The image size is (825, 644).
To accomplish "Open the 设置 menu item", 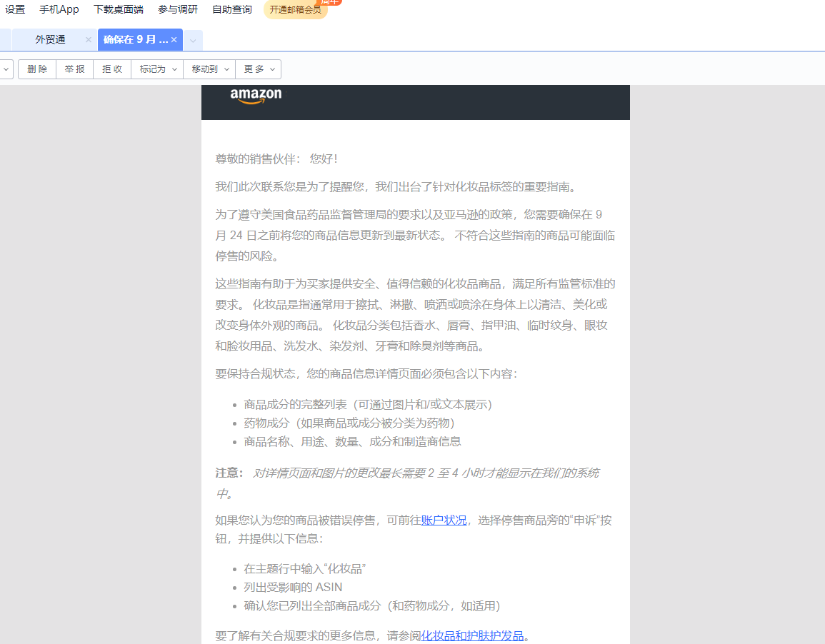I will pos(15,9).
